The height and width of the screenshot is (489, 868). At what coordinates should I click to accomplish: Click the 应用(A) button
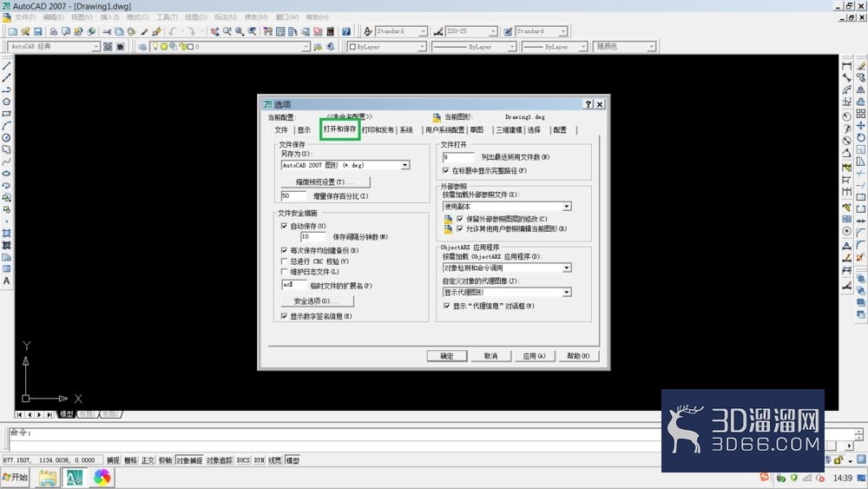(x=534, y=356)
